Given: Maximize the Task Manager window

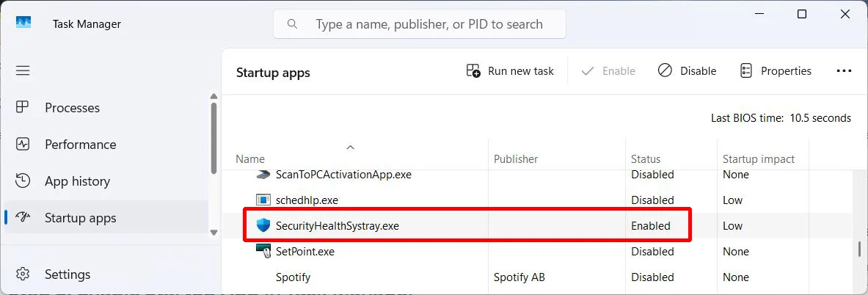Looking at the screenshot, I should point(801,15).
